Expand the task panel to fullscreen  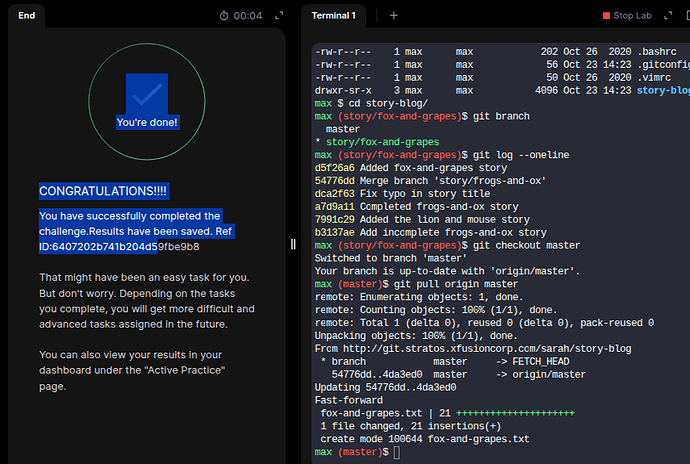coord(278,16)
